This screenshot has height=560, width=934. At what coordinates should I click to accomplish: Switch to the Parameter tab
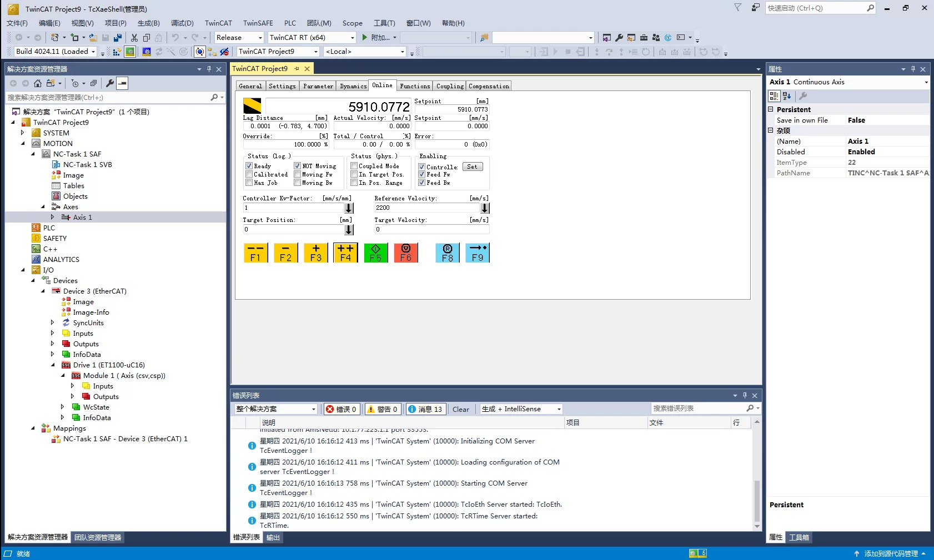318,86
